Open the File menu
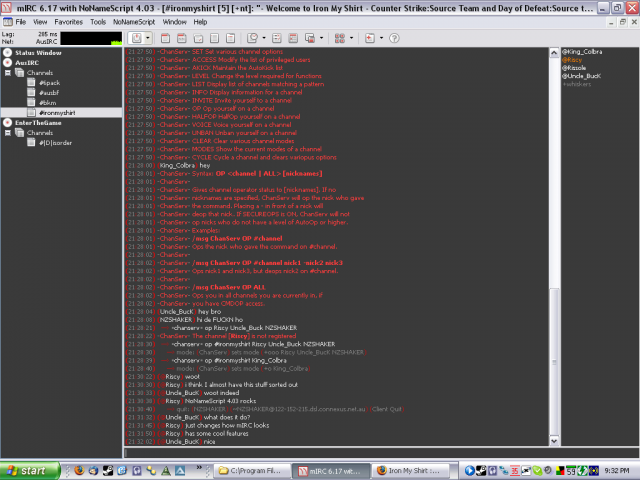Viewport: 640px width, 480px height. coord(20,22)
